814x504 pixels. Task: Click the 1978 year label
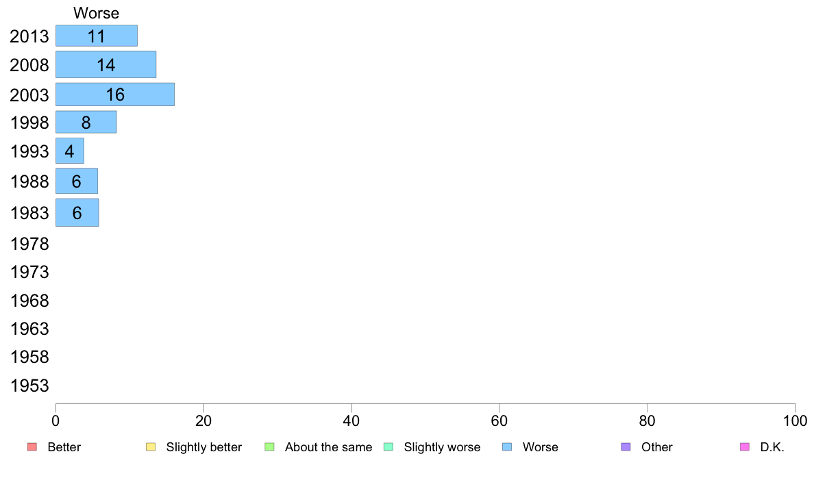[29, 244]
